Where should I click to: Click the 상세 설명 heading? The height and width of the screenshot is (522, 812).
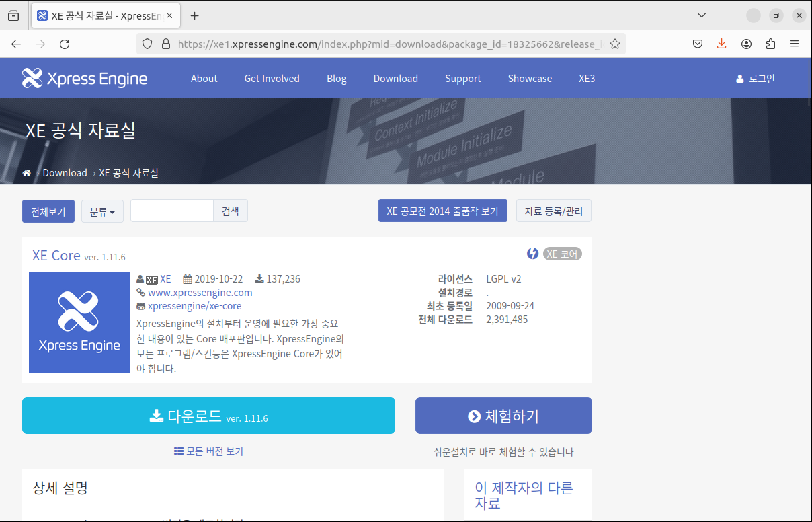(x=60, y=488)
